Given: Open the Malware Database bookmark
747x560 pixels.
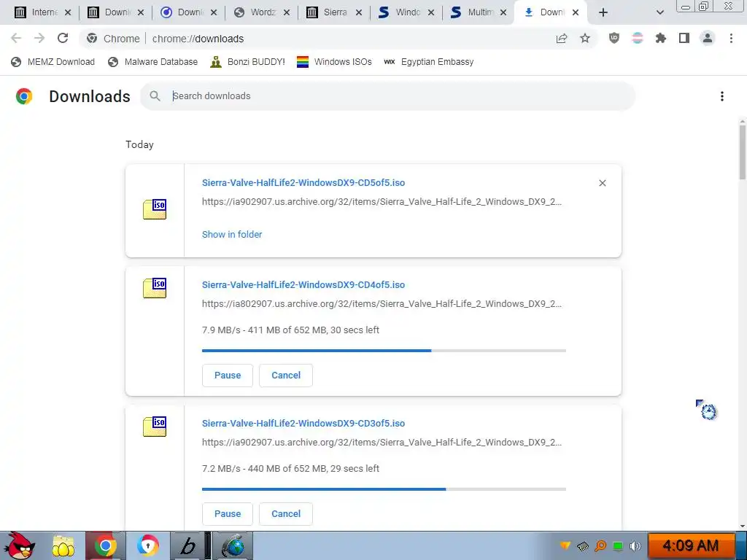Looking at the screenshot, I should [153, 62].
